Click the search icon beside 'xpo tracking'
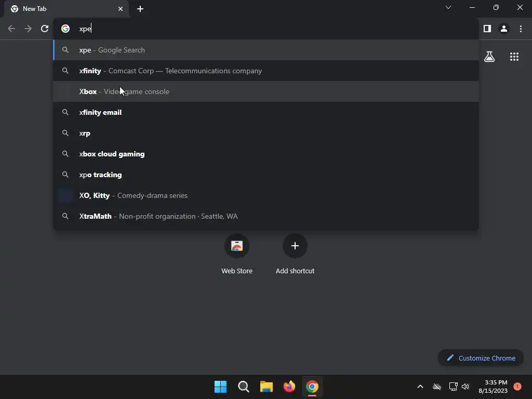Viewport: 532px width, 399px height. [x=65, y=175]
